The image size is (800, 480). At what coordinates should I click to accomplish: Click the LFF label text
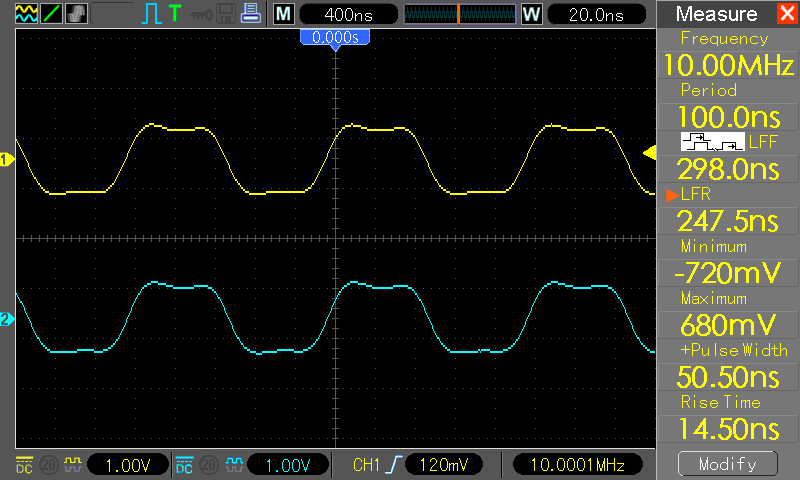coord(763,142)
